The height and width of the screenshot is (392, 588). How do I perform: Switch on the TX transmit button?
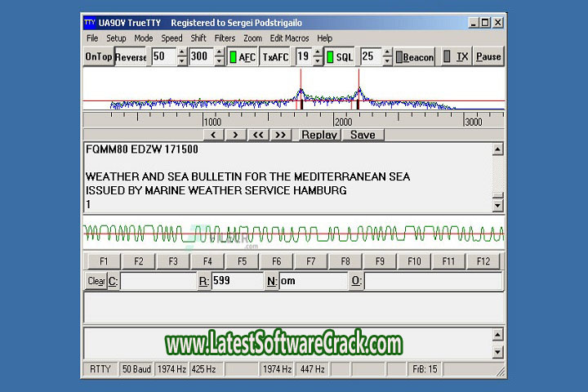tap(457, 56)
